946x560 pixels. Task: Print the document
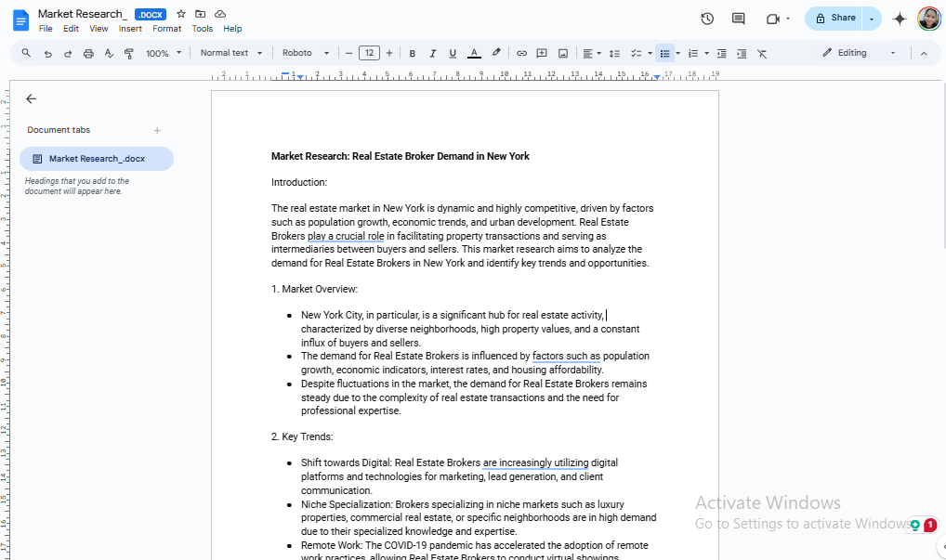point(88,53)
